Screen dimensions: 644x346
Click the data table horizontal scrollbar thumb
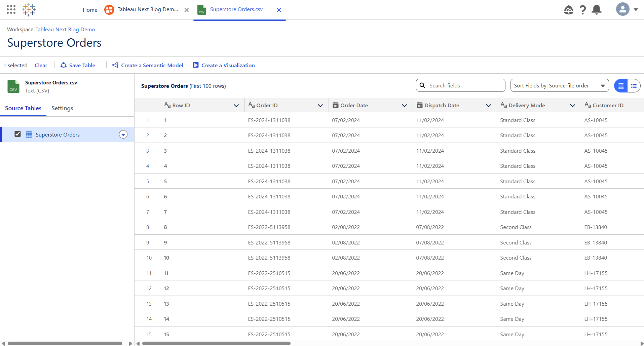216,343
